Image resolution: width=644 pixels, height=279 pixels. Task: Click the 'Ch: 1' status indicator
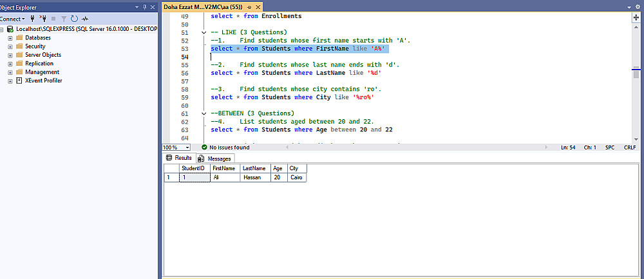pos(590,148)
